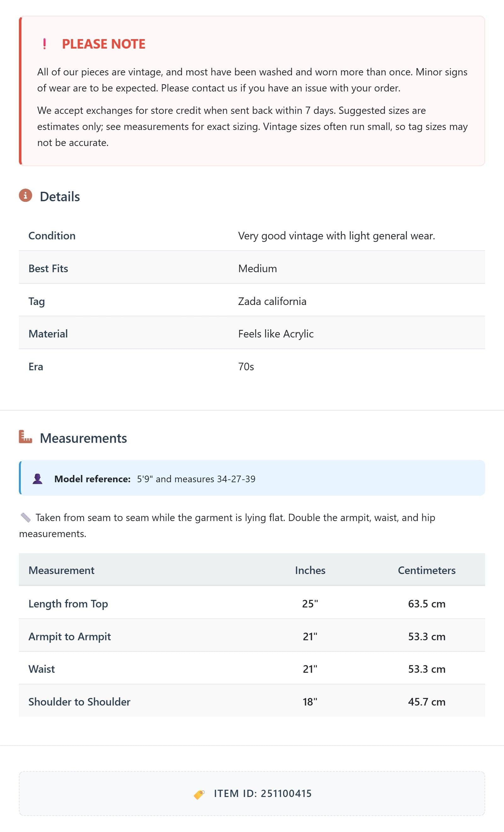Click the ITEM ID 251100415 text
Screen dimensions: 504x832
(263, 793)
